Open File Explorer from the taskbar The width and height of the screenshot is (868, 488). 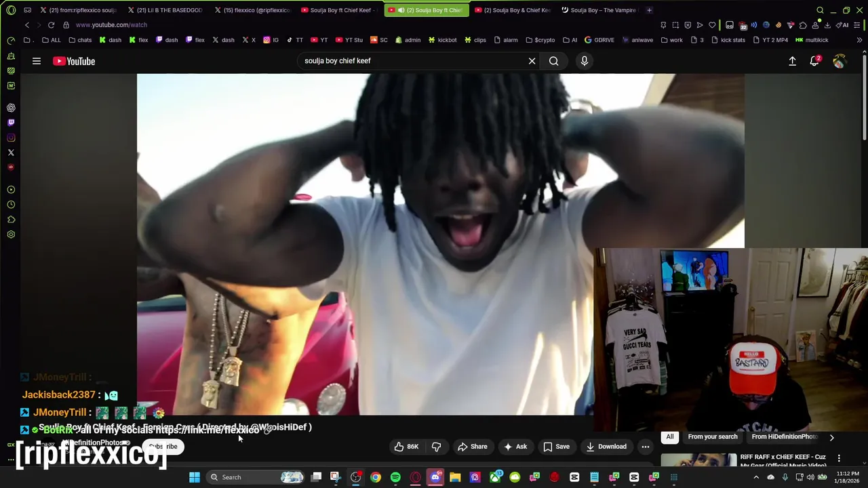pos(455,477)
